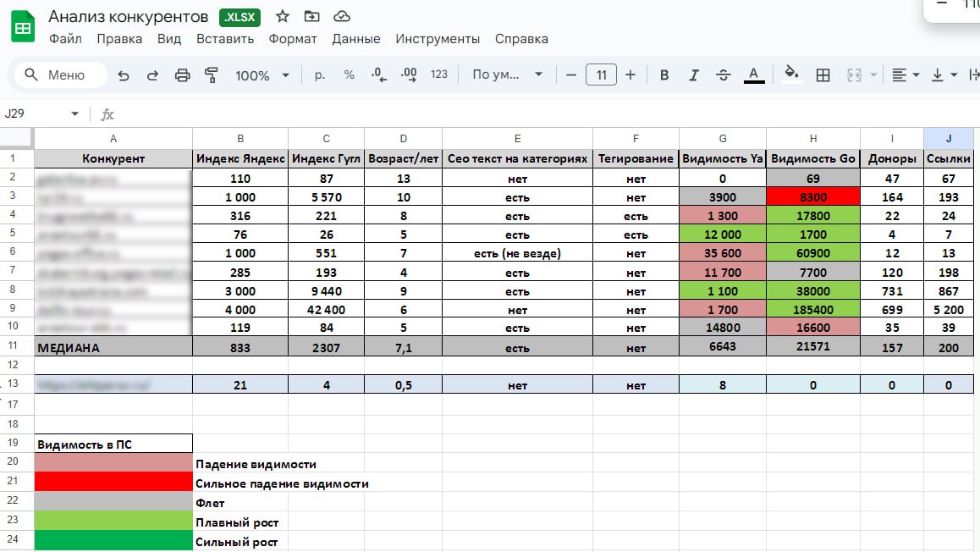
Task: Click the font size field showing 11
Action: pos(601,75)
